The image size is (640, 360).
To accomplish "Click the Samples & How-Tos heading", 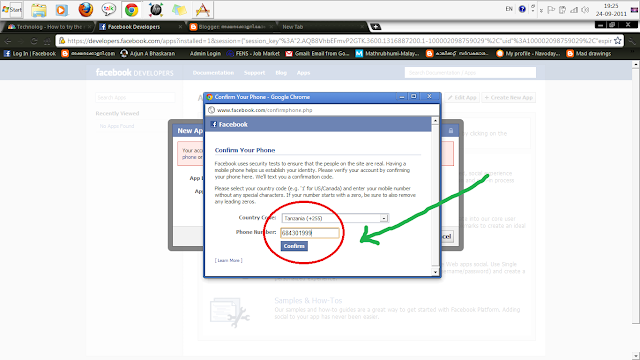I will [308, 300].
